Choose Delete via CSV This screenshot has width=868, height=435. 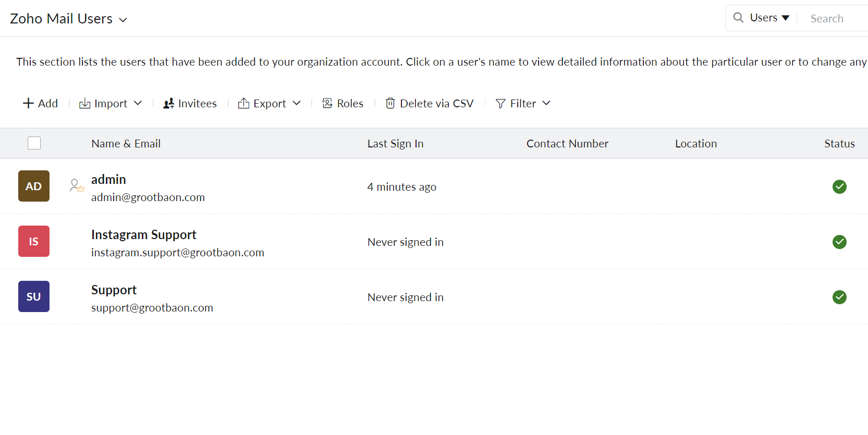point(437,104)
